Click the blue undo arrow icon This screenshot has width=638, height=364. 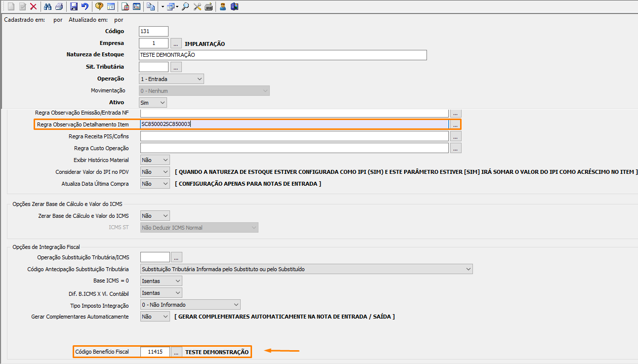pyautogui.click(x=85, y=6)
